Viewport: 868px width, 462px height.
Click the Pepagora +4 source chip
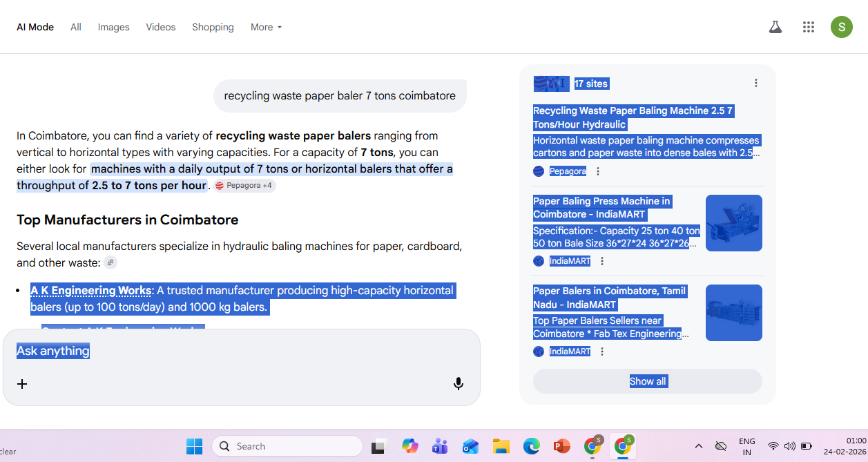[244, 186]
